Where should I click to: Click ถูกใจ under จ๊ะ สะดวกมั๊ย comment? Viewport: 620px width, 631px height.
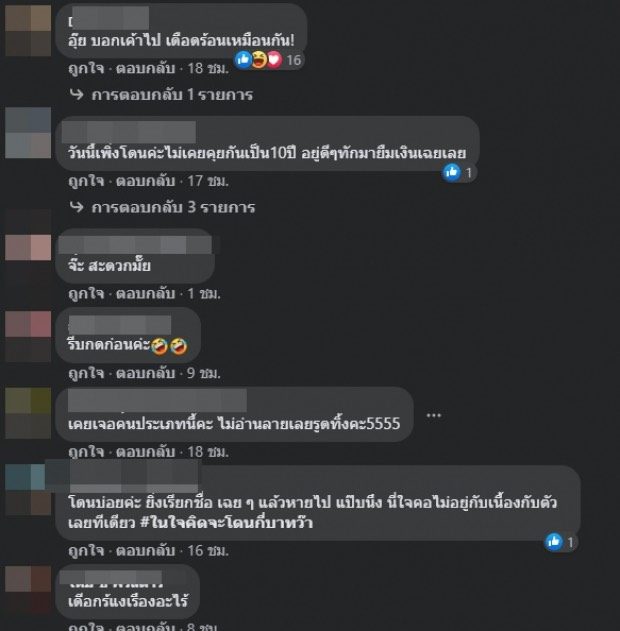pyautogui.click(x=86, y=294)
